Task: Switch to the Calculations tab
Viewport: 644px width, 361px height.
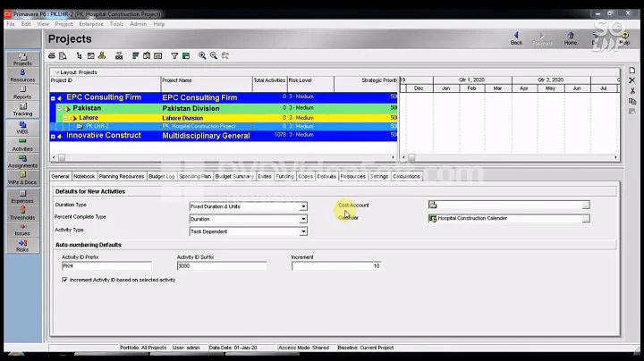Action: (406, 176)
